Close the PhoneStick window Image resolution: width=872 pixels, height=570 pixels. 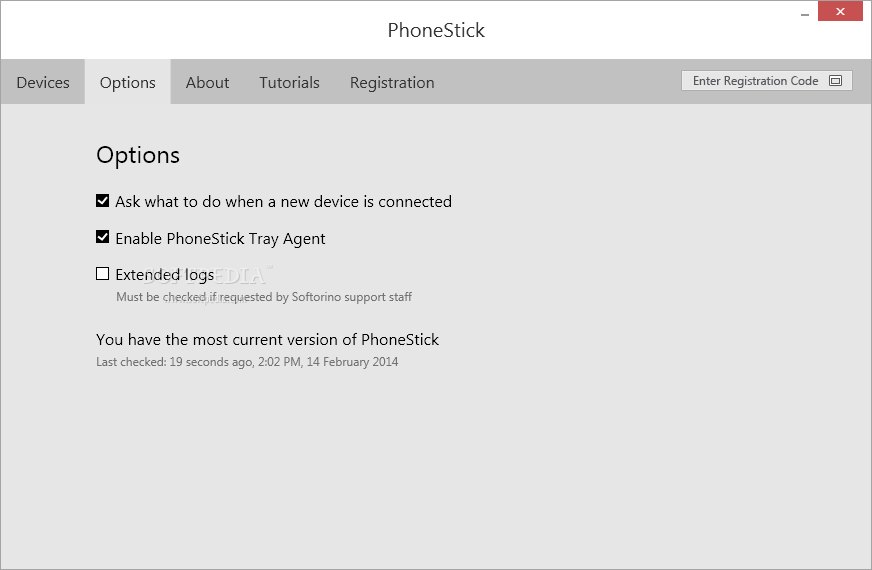(840, 11)
